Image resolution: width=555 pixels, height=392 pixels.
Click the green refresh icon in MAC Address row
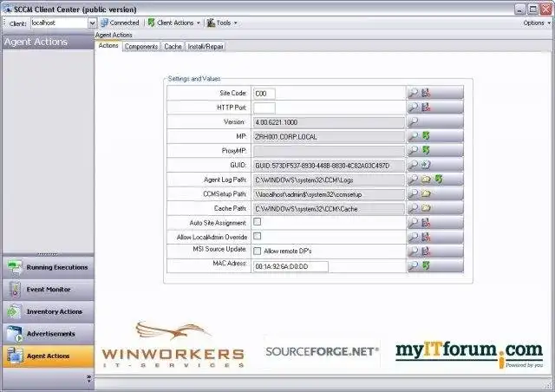tap(426, 265)
